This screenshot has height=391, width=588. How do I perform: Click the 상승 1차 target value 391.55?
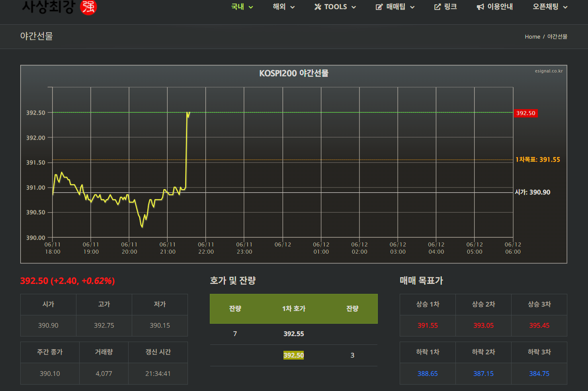(x=428, y=325)
